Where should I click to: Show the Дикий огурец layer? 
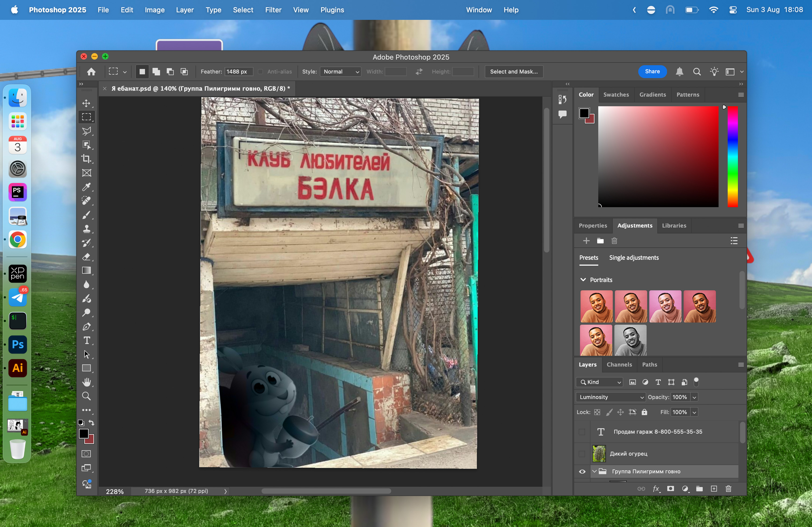coord(582,454)
